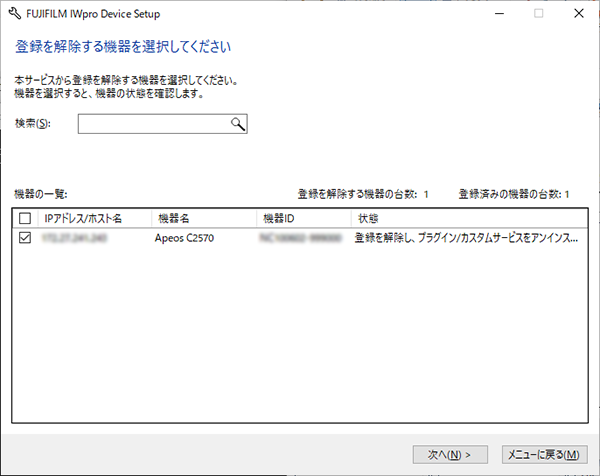Click the magnifier search icon
600x476 pixels.
click(x=238, y=124)
